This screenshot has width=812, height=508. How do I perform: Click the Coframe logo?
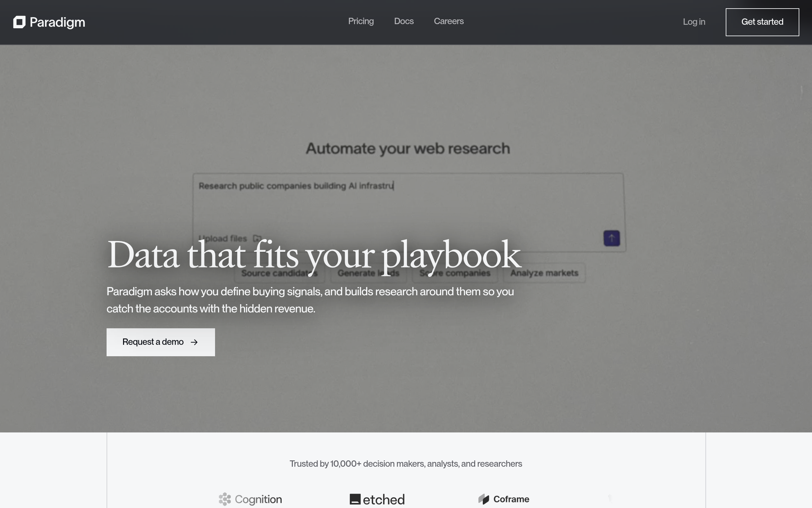[x=504, y=499]
